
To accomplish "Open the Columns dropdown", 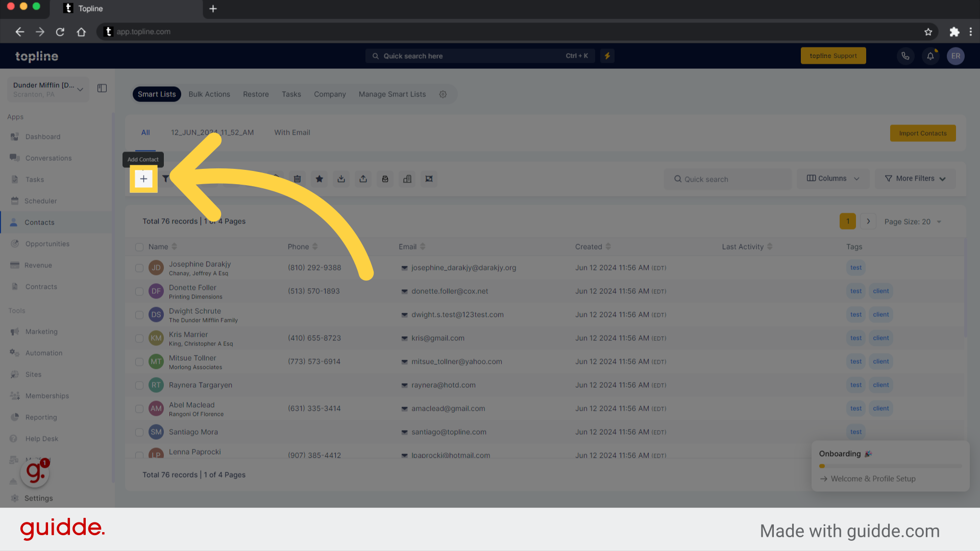I will coord(832,179).
